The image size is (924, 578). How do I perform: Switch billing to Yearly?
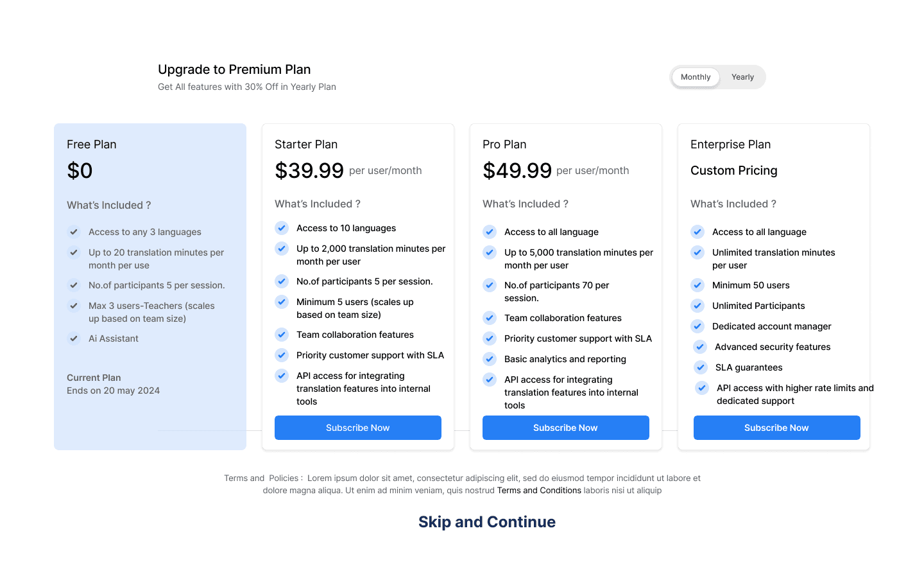(742, 77)
